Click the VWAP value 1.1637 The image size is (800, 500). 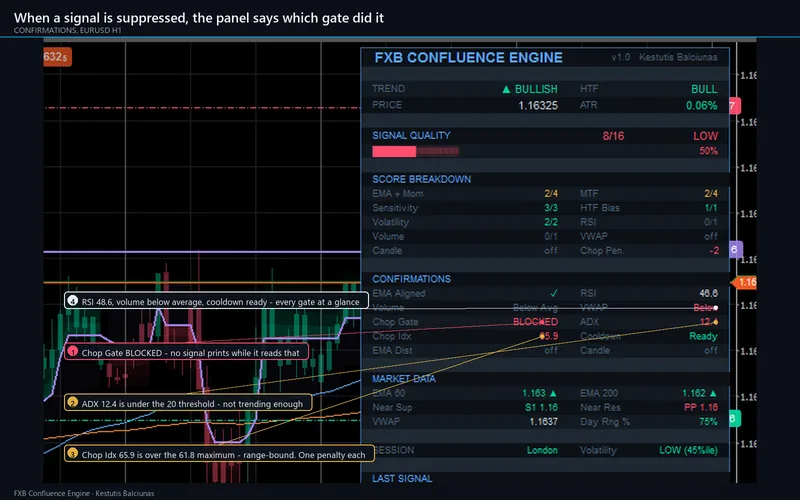(x=543, y=422)
